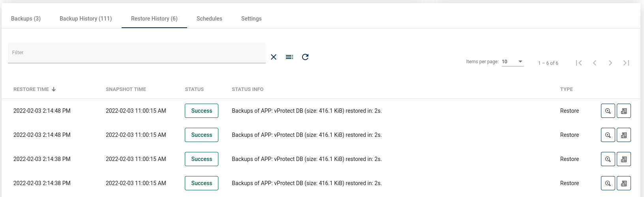Click magnifier details icon in second row

point(608,135)
